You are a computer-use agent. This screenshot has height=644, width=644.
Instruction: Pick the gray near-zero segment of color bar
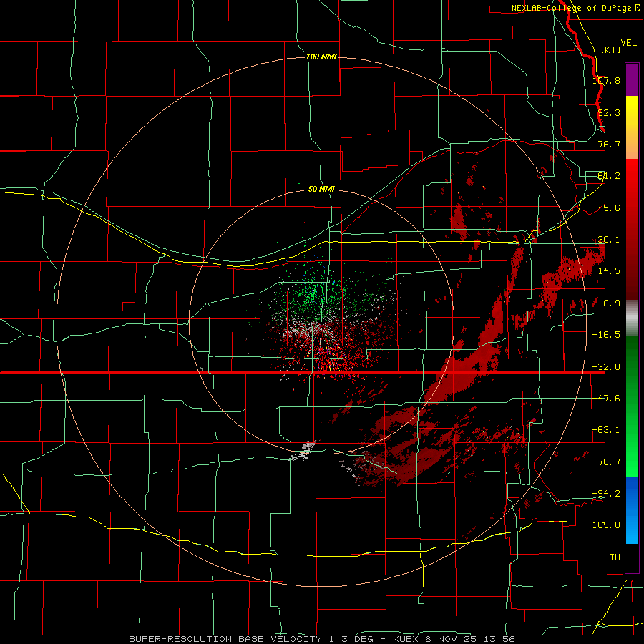click(x=632, y=318)
